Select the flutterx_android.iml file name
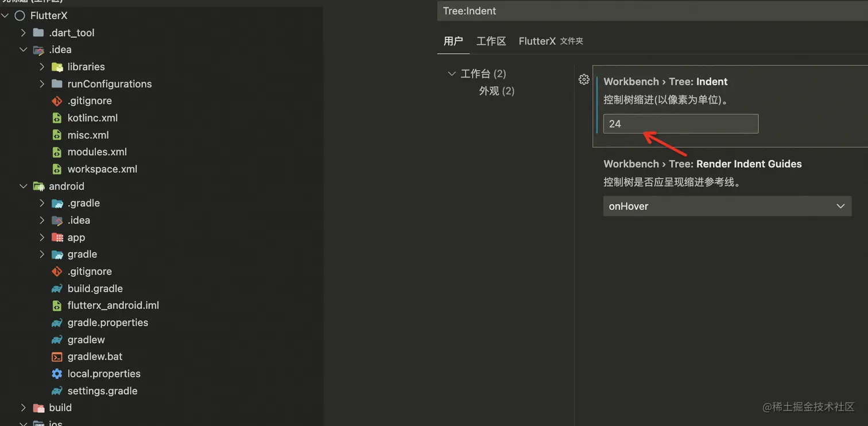This screenshot has height=426, width=868. pyautogui.click(x=113, y=305)
